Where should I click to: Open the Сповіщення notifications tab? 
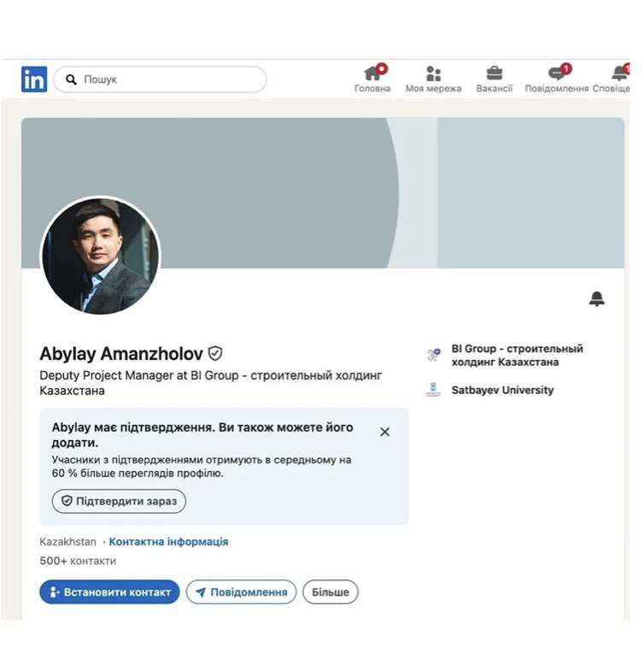(612, 79)
